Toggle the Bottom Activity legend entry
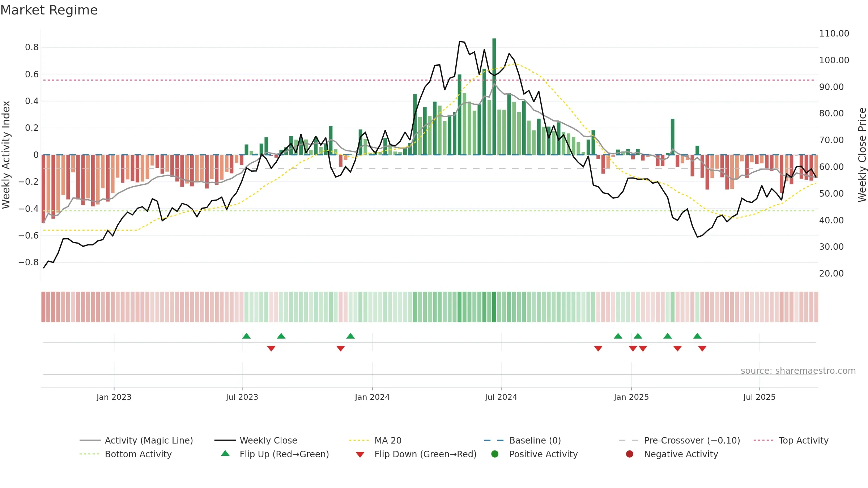This screenshot has height=488, width=868. tap(125, 454)
